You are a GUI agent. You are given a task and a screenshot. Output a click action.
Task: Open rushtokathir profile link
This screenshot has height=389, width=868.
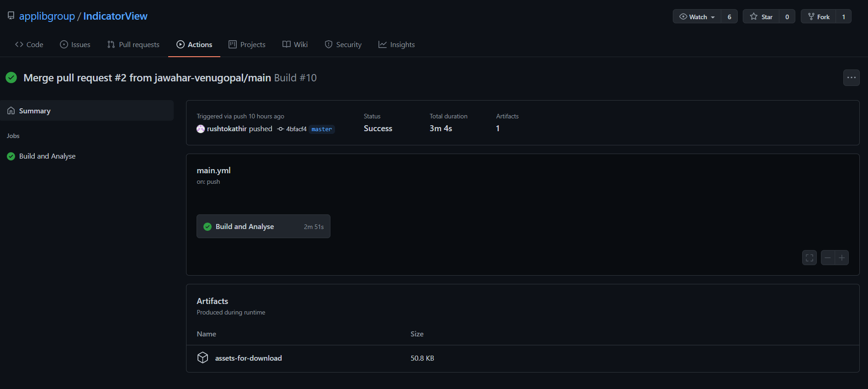coord(227,129)
